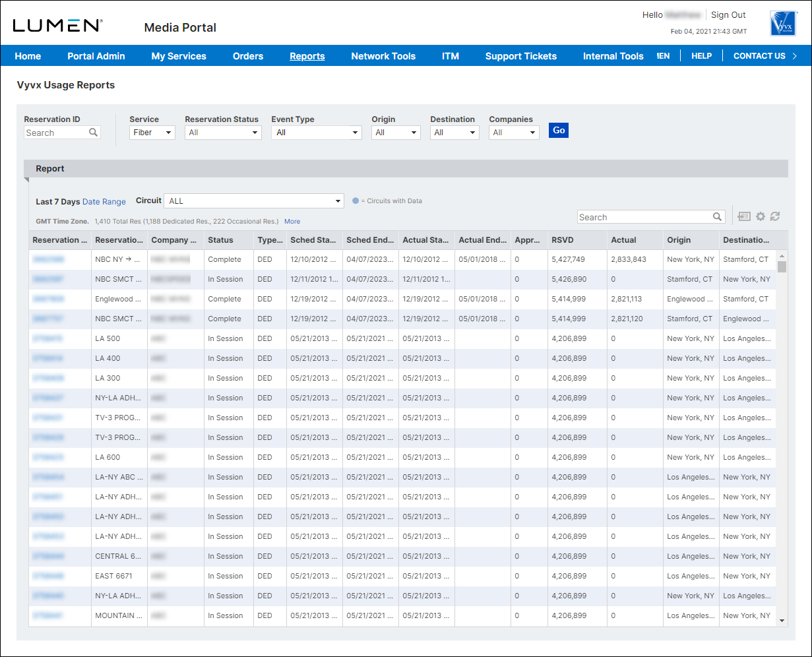Click the export table icon

click(744, 216)
